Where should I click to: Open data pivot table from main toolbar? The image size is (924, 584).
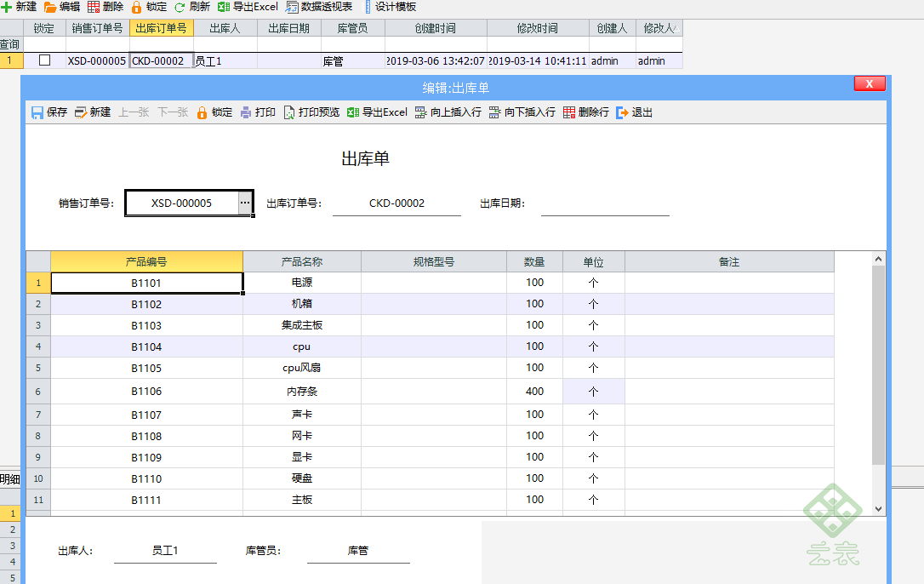pyautogui.click(x=319, y=7)
